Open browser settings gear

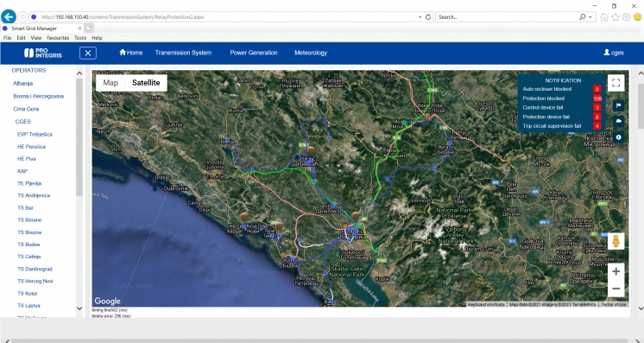(627, 17)
